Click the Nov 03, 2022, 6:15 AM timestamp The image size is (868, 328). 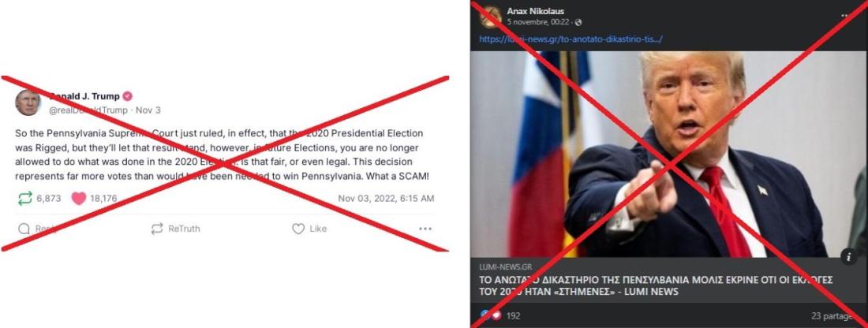[x=386, y=199]
